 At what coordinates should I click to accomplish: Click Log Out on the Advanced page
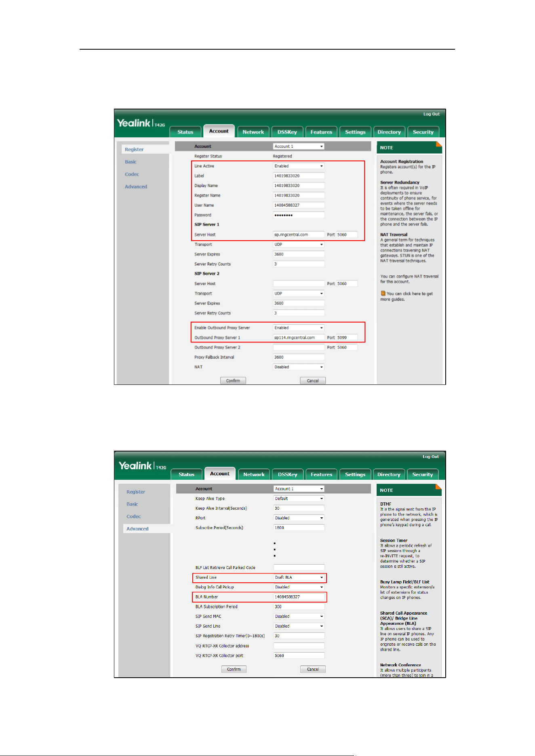point(430,457)
